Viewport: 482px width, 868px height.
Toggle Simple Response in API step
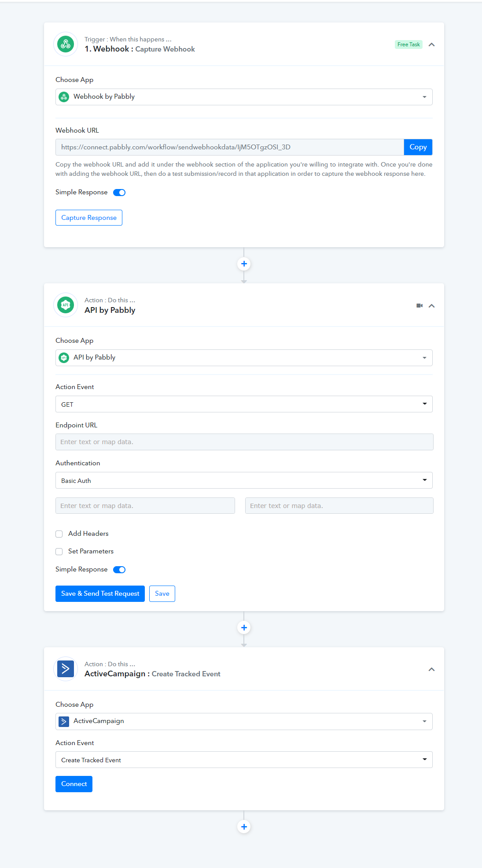119,570
